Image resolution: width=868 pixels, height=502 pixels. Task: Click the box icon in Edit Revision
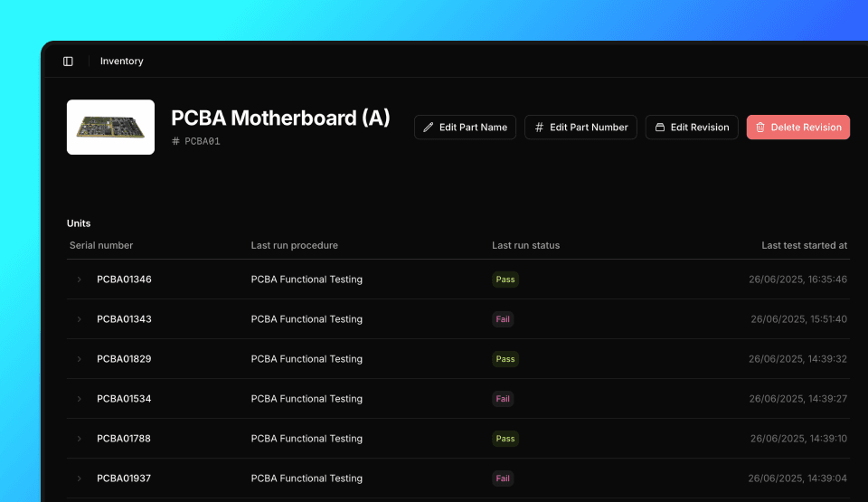point(660,128)
